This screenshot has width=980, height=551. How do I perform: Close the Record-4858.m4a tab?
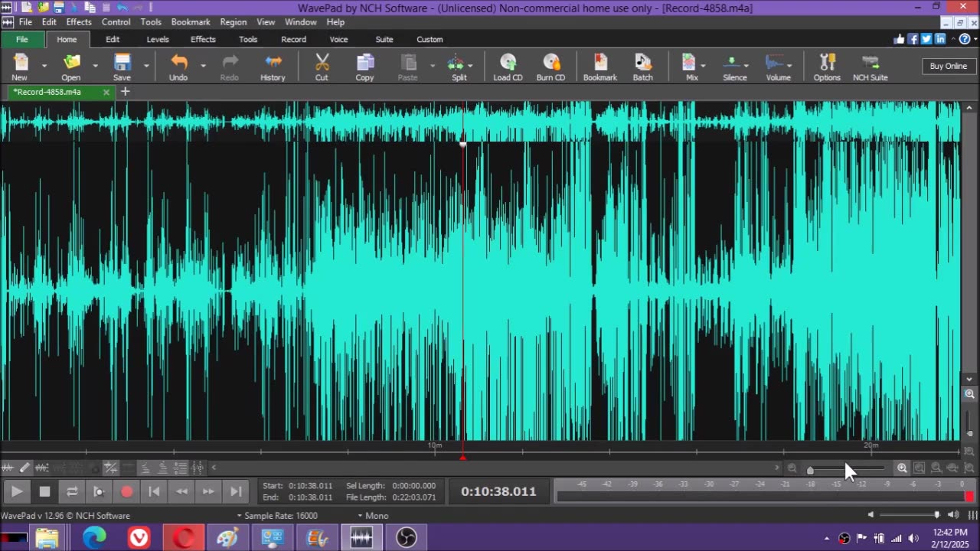click(106, 92)
